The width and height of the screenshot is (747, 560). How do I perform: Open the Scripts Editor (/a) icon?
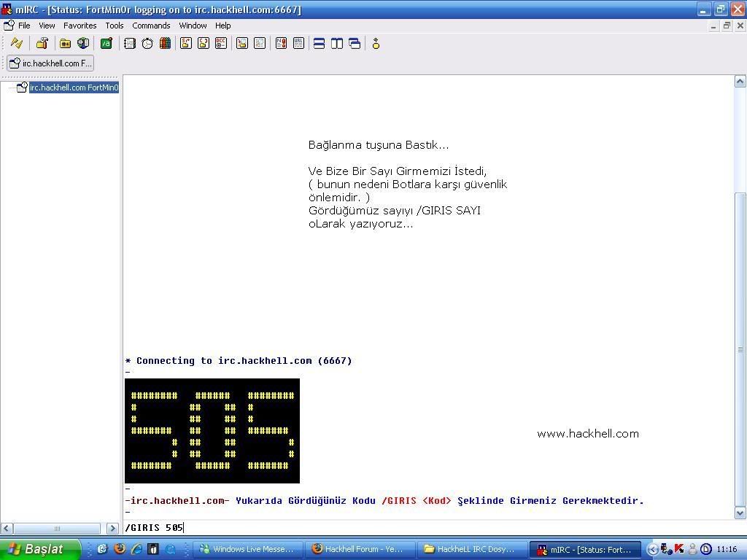tap(107, 43)
